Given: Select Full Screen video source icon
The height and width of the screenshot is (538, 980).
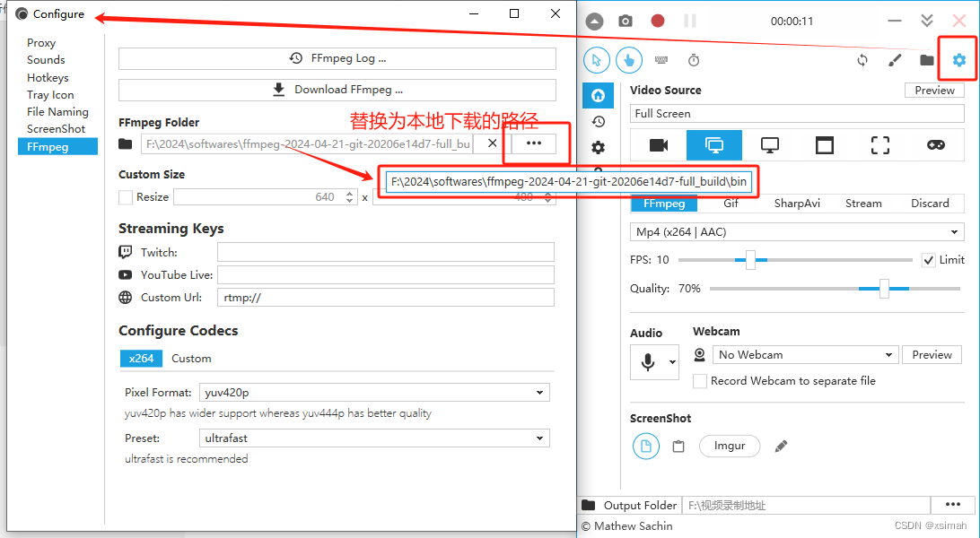Looking at the screenshot, I should (714, 145).
